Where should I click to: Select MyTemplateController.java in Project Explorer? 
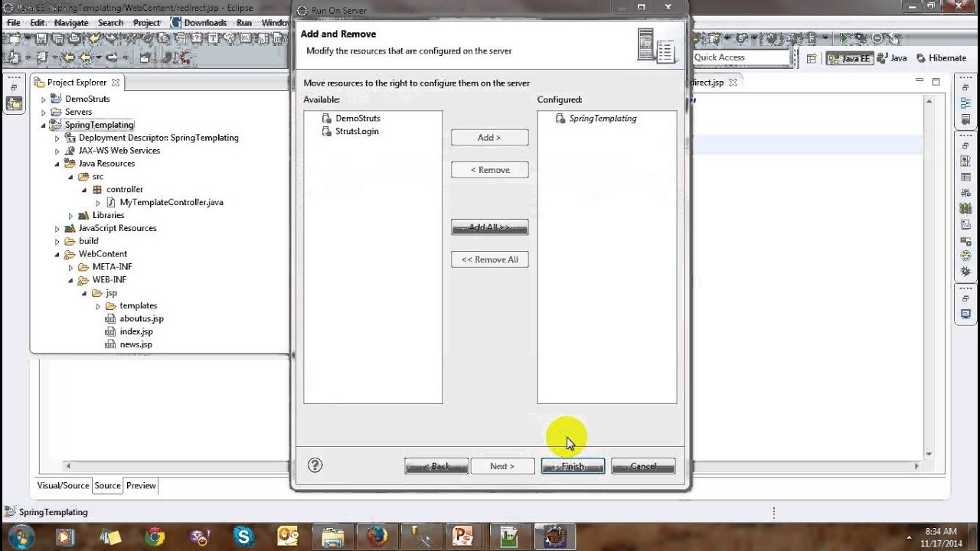pyautogui.click(x=171, y=202)
